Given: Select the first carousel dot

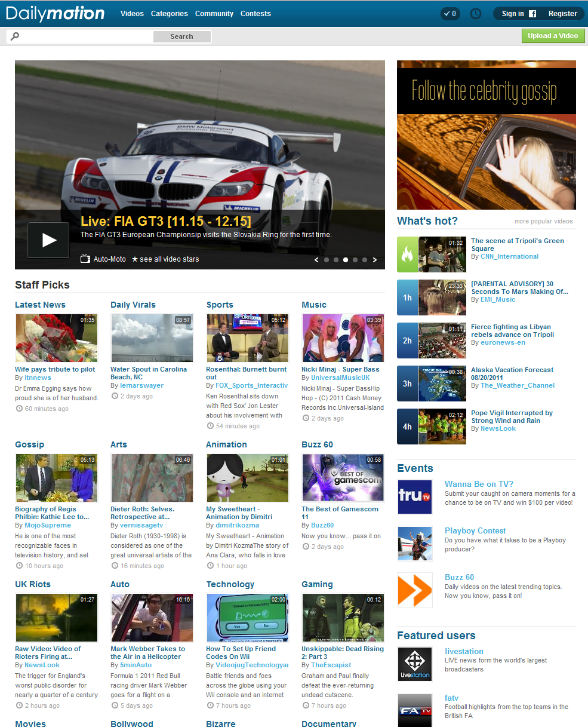Looking at the screenshot, I should [x=327, y=260].
